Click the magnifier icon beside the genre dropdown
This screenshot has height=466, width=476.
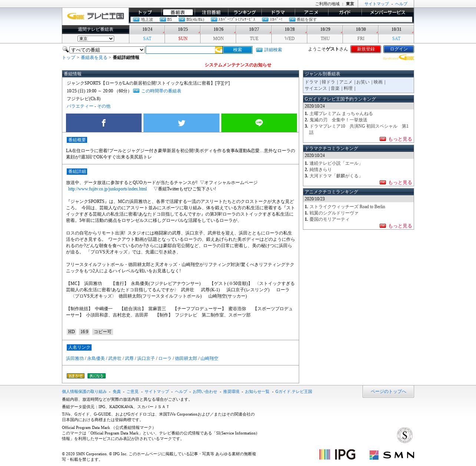pyautogui.click(x=65, y=49)
